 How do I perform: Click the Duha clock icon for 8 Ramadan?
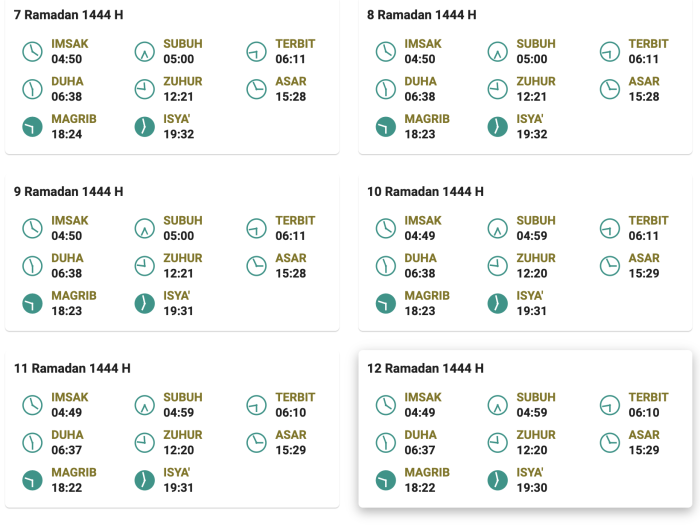(x=386, y=89)
